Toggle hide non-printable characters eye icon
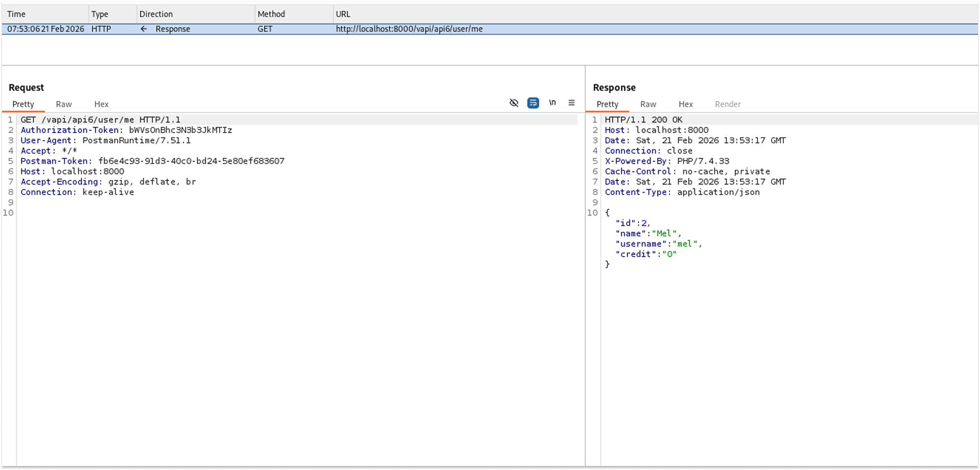The height and width of the screenshot is (470, 980). point(514,103)
